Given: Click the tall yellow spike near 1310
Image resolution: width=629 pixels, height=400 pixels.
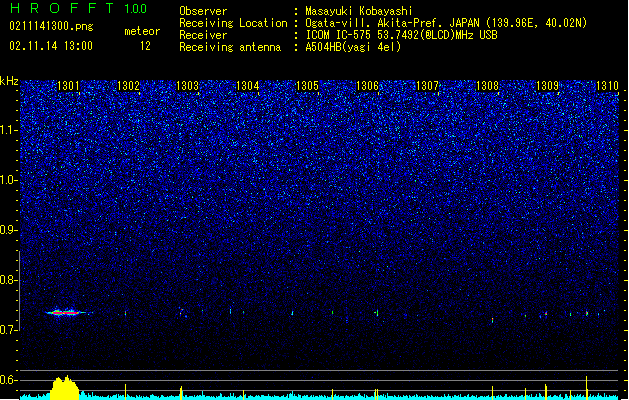Looking at the screenshot, I should pyautogui.click(x=587, y=388).
